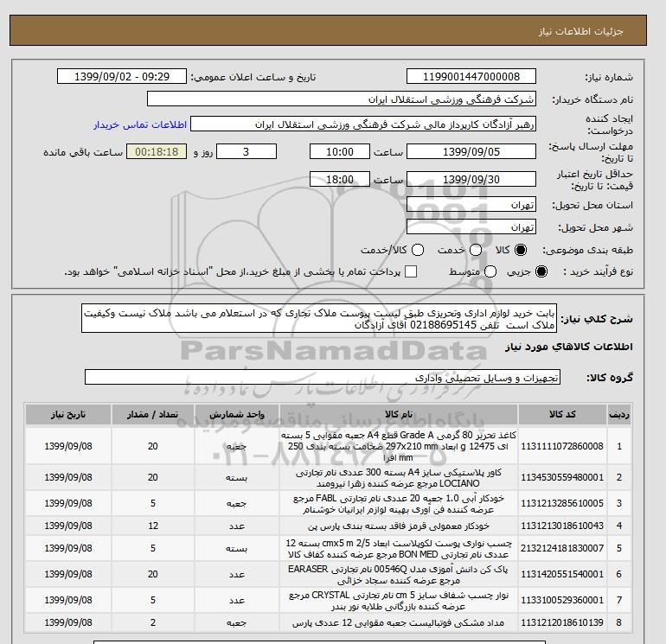Click the delivery city field تهران
Image resolution: width=666 pixels, height=644 pixels.
[x=471, y=227]
